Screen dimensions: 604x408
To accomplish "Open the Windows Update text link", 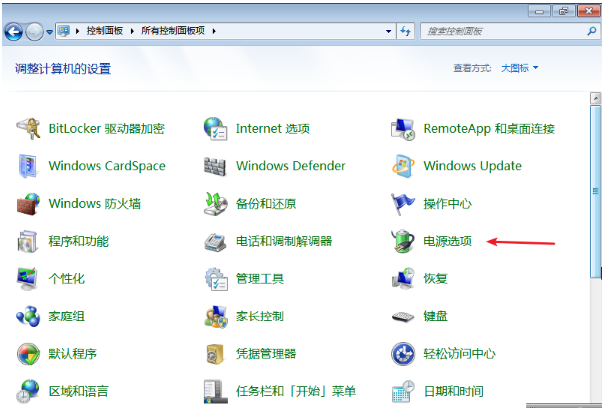I will (472, 166).
